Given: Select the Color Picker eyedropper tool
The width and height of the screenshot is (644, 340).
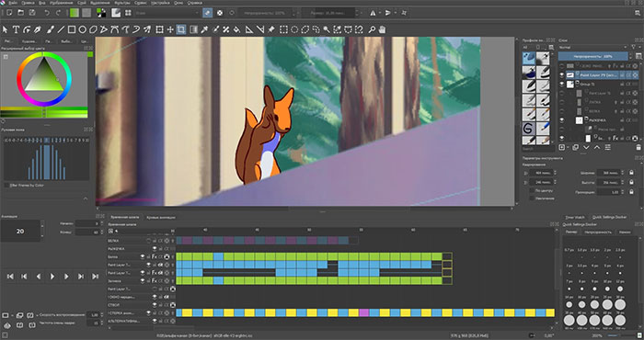Looking at the screenshot, I should point(204,29).
